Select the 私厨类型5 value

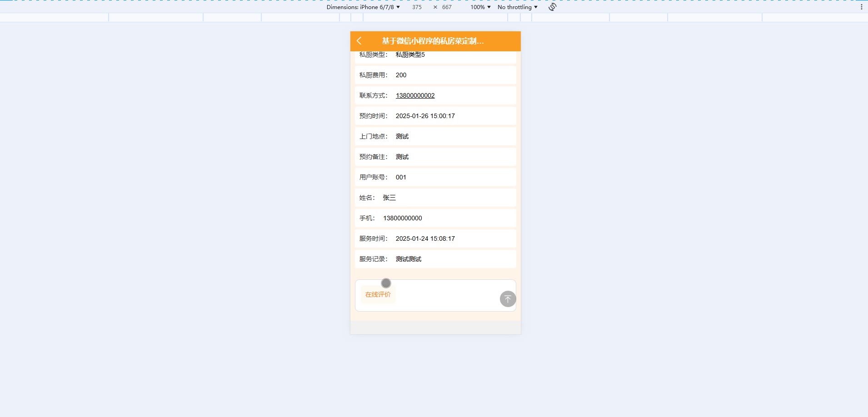coord(410,55)
